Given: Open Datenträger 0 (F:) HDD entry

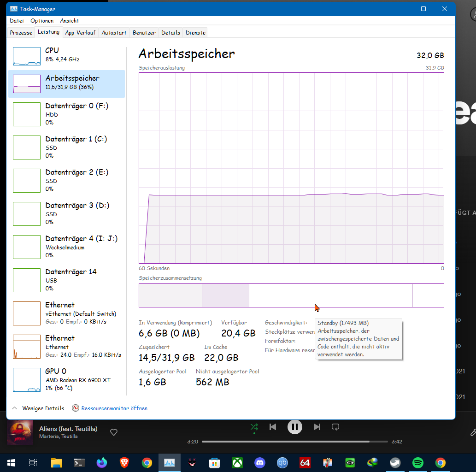Looking at the screenshot, I should pyautogui.click(x=66, y=114).
